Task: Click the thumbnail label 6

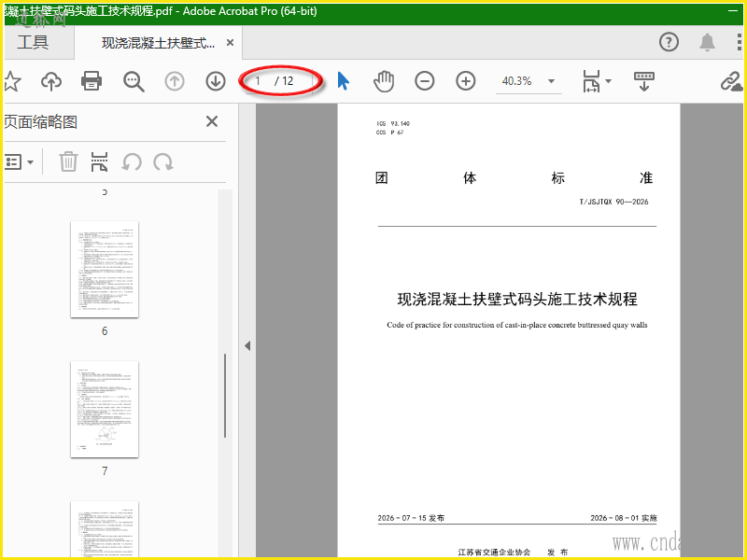Action: tap(105, 331)
